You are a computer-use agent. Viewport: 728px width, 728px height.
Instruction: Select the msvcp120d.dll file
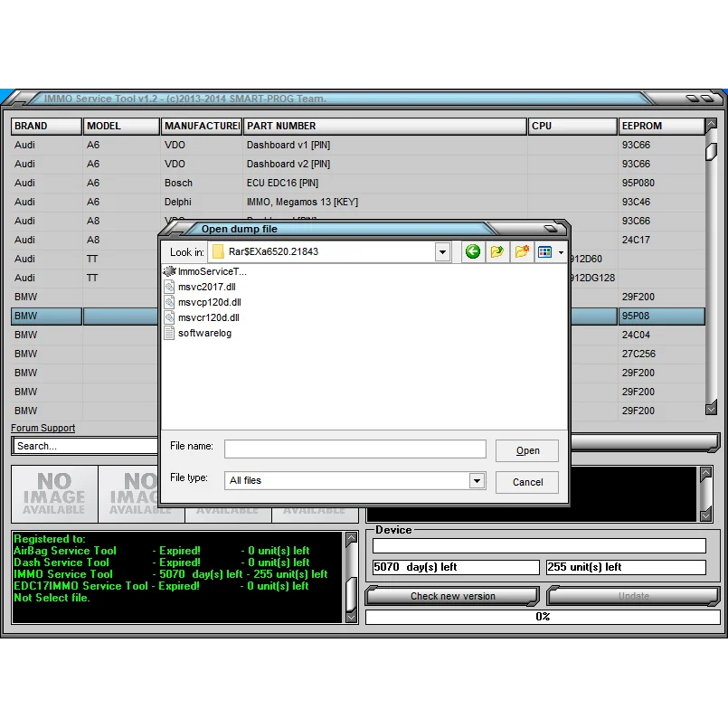203,302
